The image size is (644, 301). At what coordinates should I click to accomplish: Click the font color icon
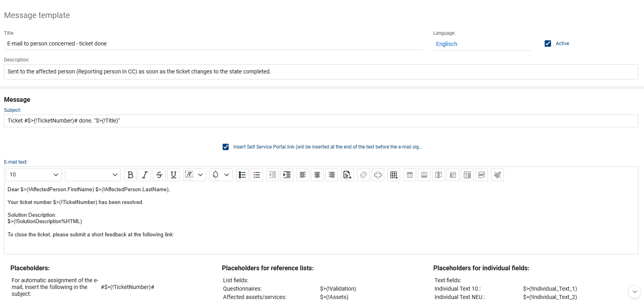pyautogui.click(x=189, y=175)
